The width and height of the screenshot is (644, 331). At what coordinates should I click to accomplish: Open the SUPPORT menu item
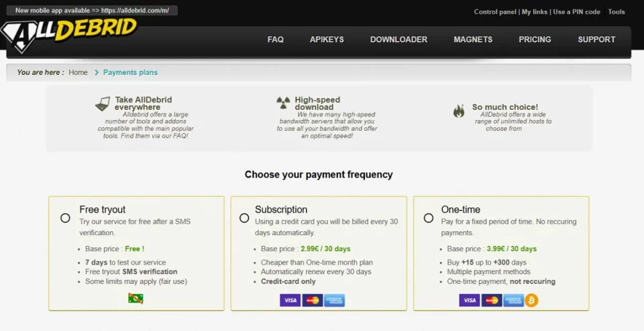click(596, 40)
